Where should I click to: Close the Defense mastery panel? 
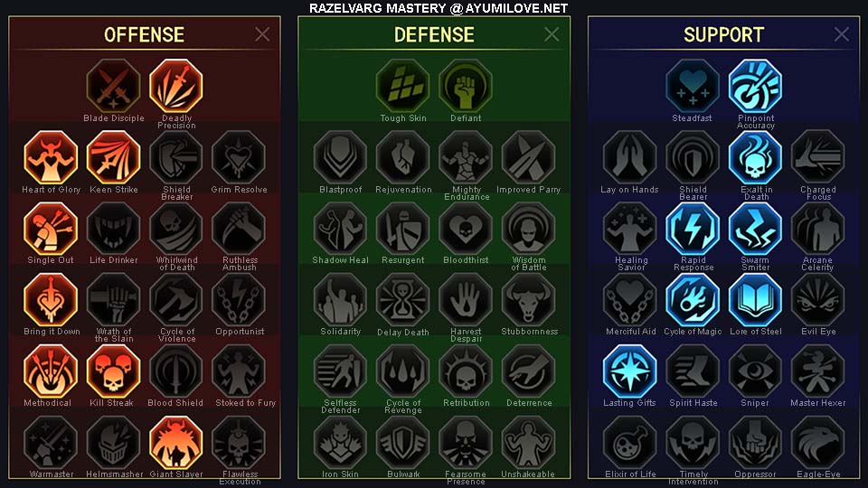(552, 34)
